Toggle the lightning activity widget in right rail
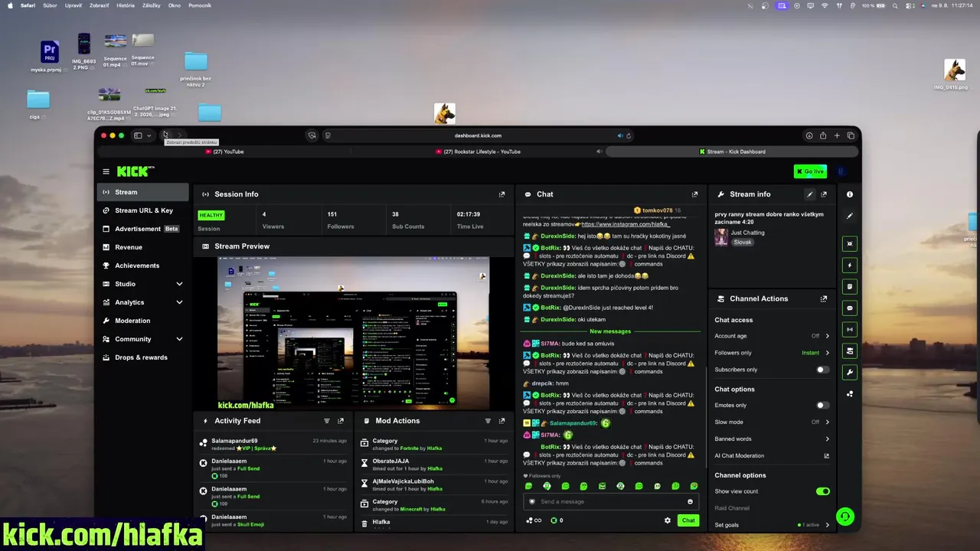The image size is (980, 551). point(850,265)
